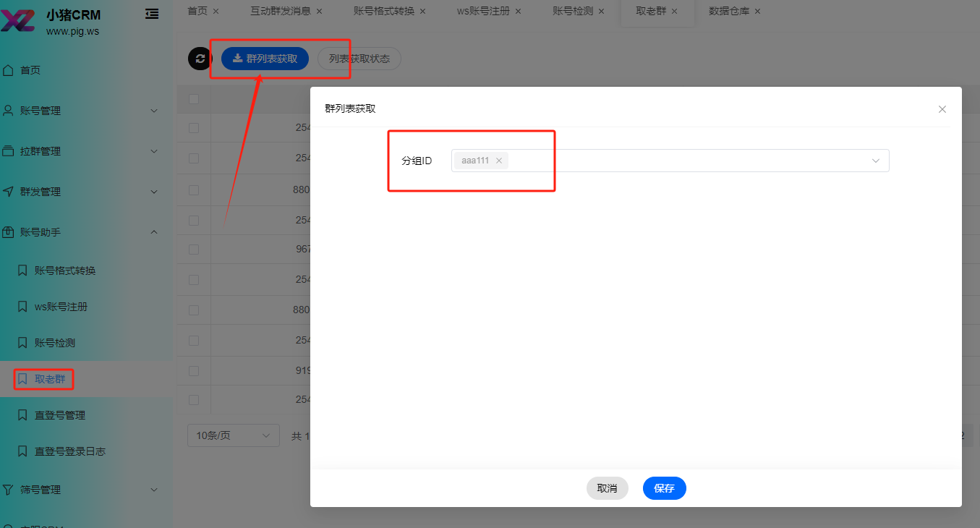Check the first table row checkbox
Image resolution: width=980 pixels, height=528 pixels.
point(194,128)
